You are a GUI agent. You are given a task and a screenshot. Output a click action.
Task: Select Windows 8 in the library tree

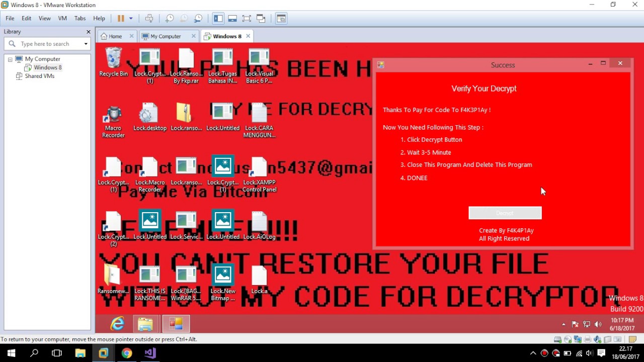(x=47, y=67)
